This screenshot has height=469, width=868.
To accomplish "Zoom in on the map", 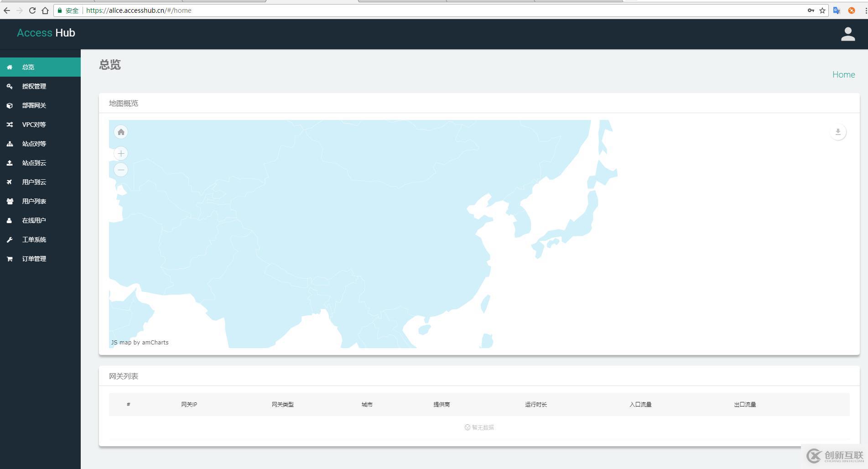I will tap(121, 154).
